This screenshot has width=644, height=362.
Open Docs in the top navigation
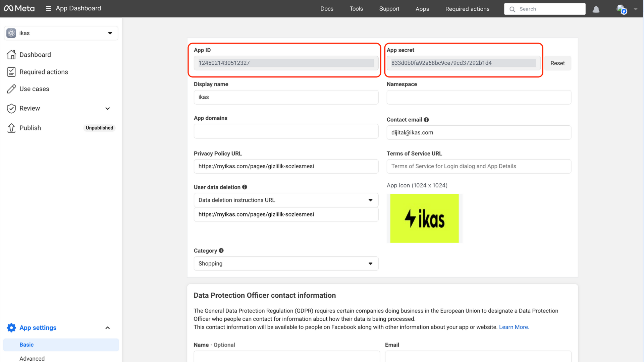(x=327, y=9)
